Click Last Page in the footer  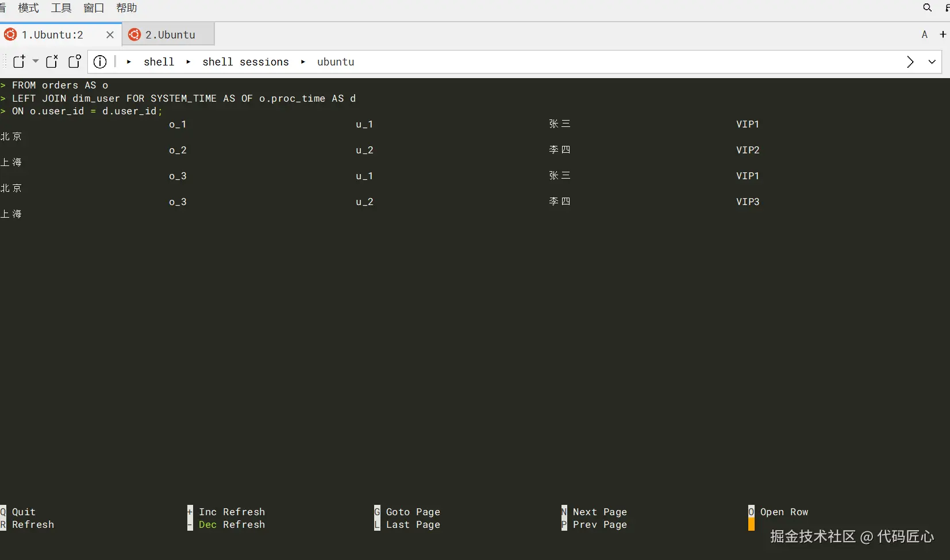coord(413,524)
